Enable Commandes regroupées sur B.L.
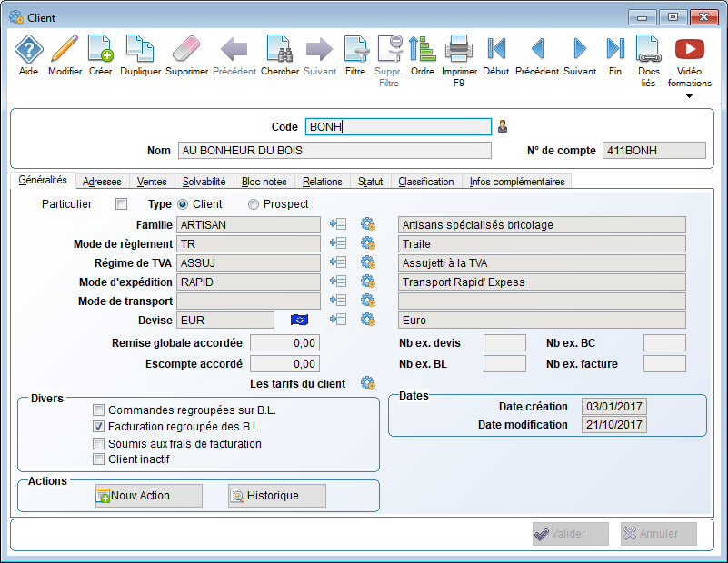This screenshot has height=563, width=728. (x=98, y=410)
